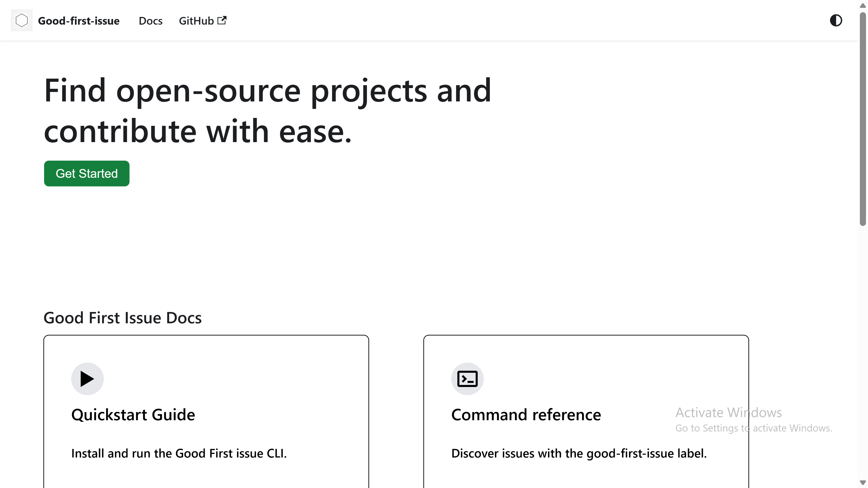Image resolution: width=868 pixels, height=488 pixels.
Task: Open the Command reference heading link
Action: (x=526, y=415)
